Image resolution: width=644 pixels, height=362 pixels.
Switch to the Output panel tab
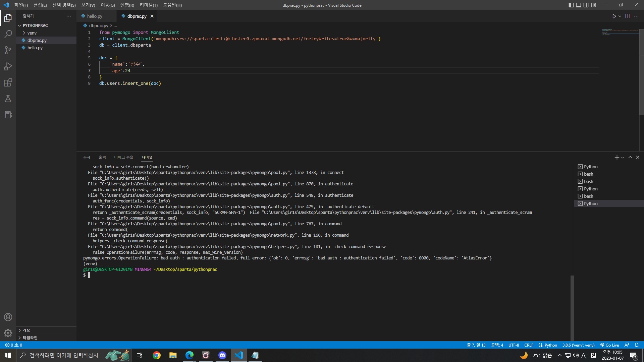point(102,157)
